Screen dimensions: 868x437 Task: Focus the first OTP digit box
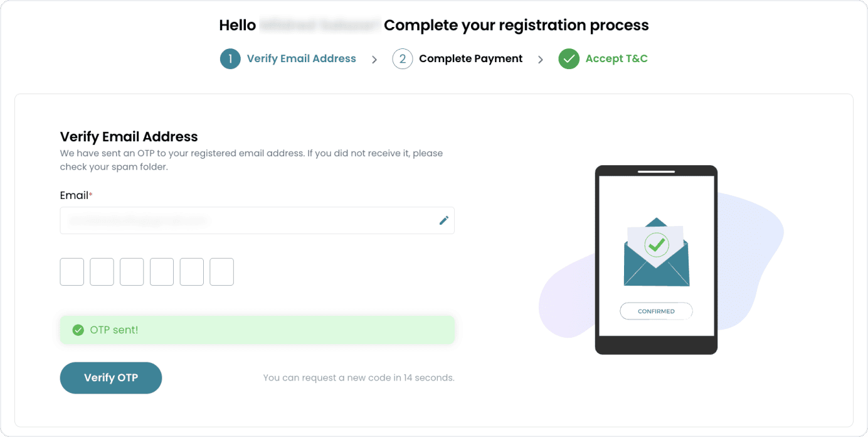[72, 272]
